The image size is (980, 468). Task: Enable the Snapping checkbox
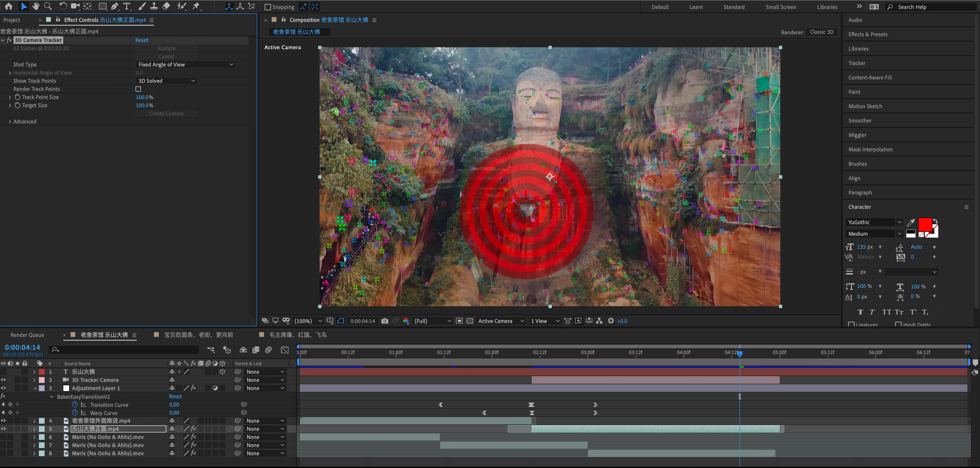pos(268,7)
